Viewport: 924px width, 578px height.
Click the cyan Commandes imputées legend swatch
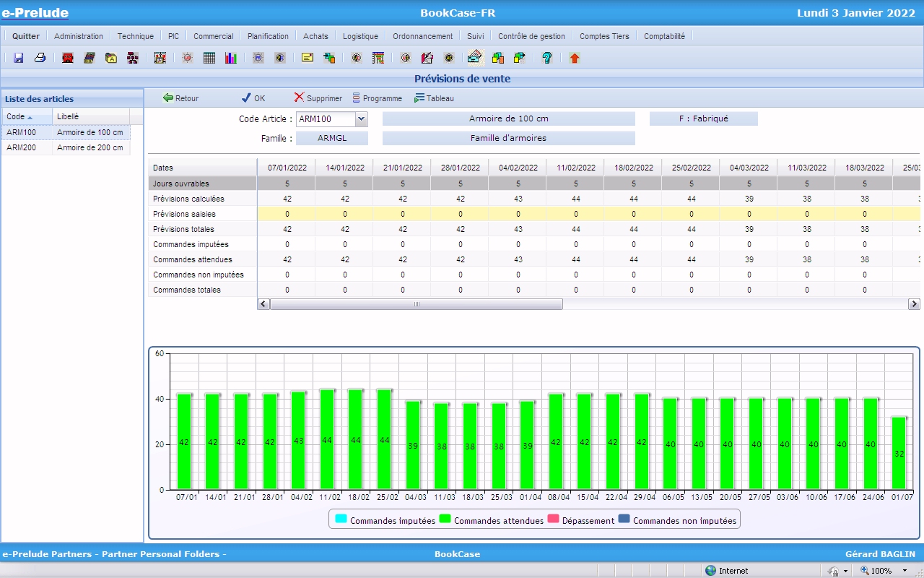pos(341,519)
